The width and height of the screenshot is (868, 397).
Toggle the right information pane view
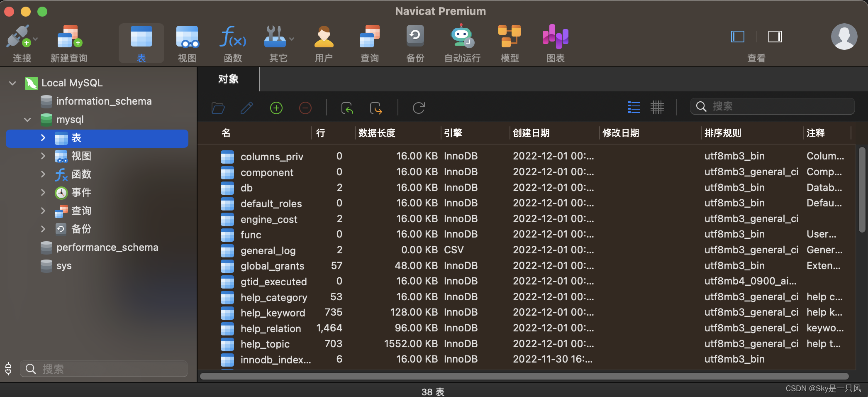coord(775,37)
